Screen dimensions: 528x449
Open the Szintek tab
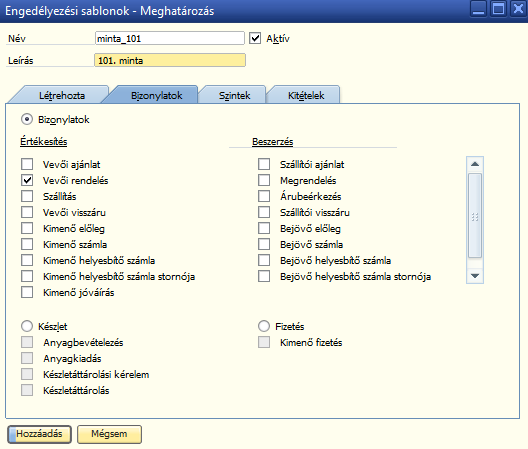[234, 95]
